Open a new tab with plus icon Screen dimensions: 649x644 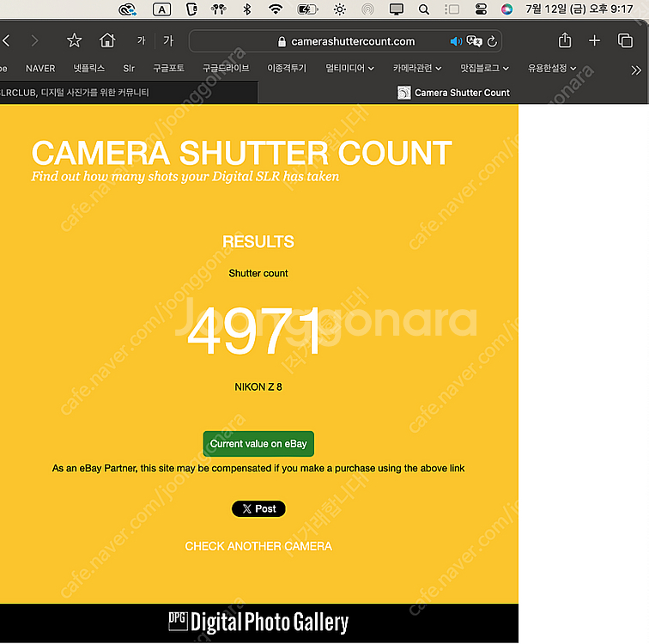[594, 40]
